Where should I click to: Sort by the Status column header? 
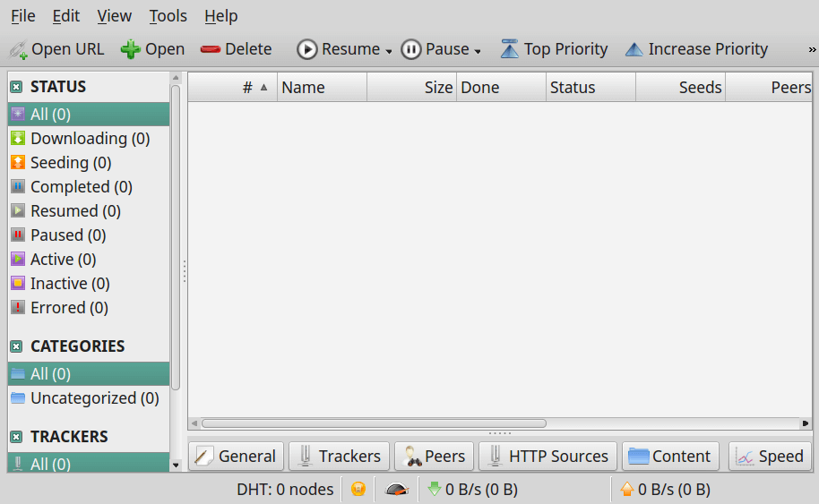tap(591, 87)
